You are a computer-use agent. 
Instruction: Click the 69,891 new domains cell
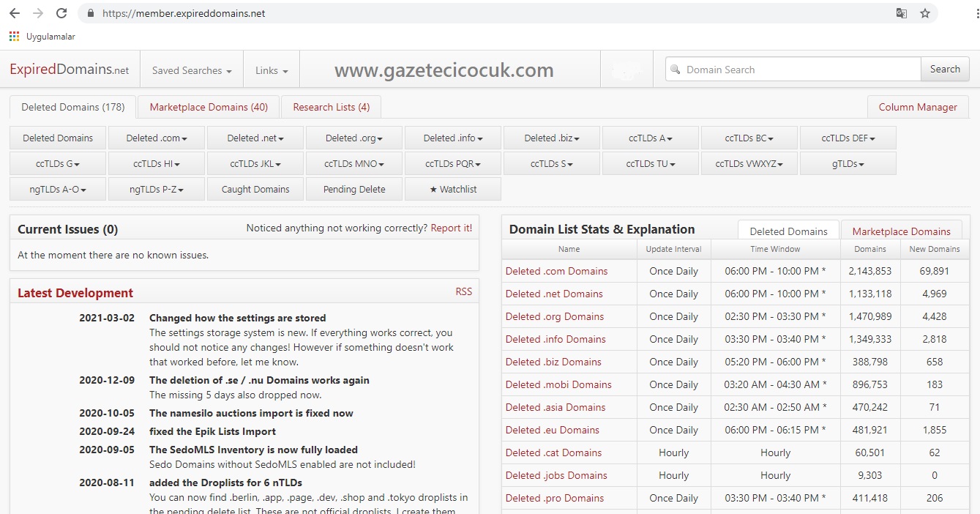click(935, 271)
